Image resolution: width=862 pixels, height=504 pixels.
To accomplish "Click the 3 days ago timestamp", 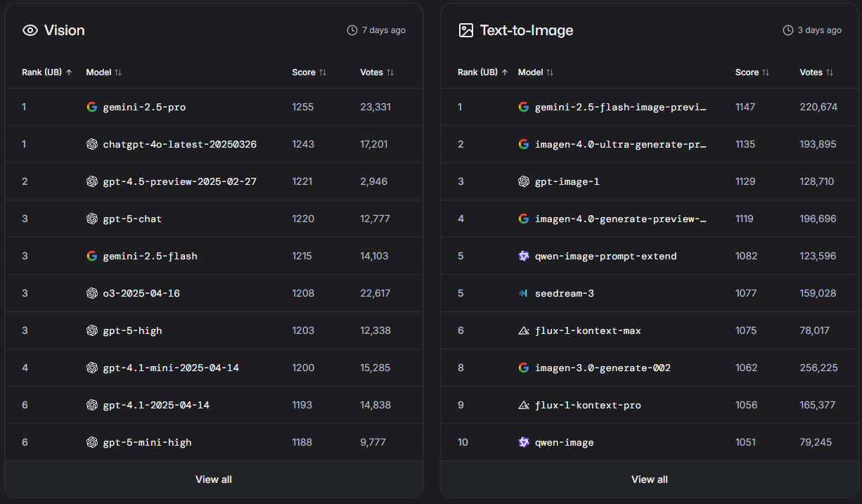I will point(820,30).
